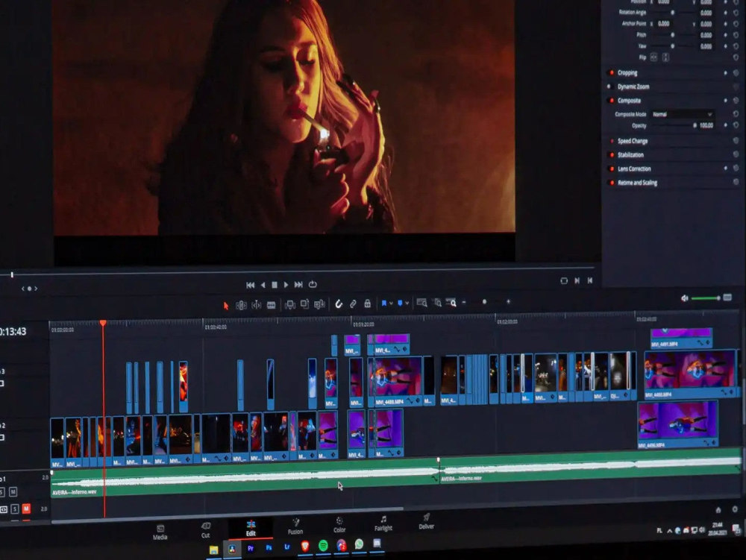
Task: Toggle the Position Lock padlock icon
Action: [367, 303]
